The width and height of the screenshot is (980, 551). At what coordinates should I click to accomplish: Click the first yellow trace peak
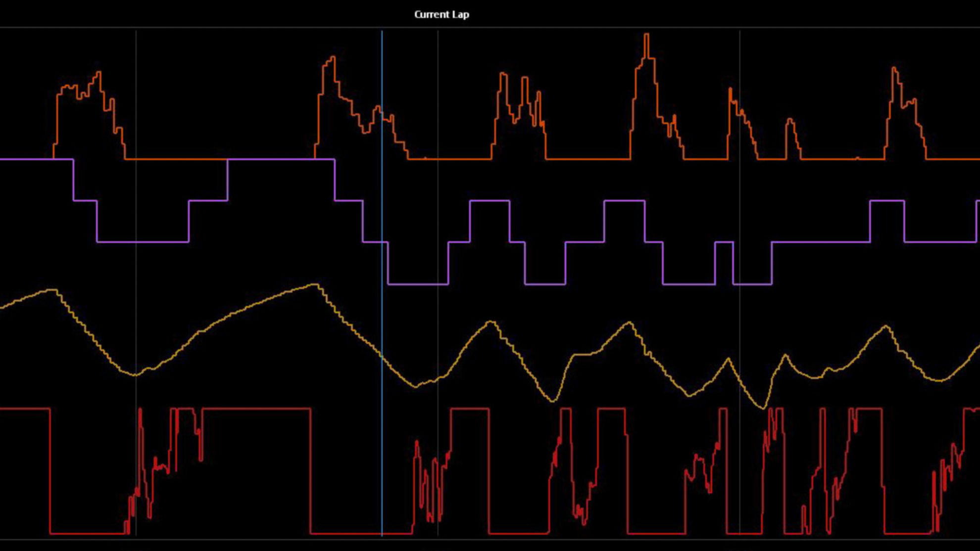[x=52, y=290]
